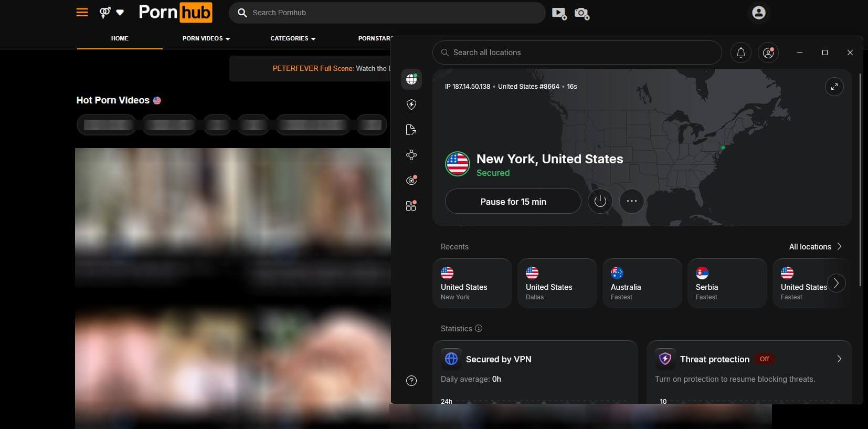Image resolution: width=868 pixels, height=429 pixels.
Task: Open the VPN globe tab in the sidebar
Action: click(x=411, y=79)
